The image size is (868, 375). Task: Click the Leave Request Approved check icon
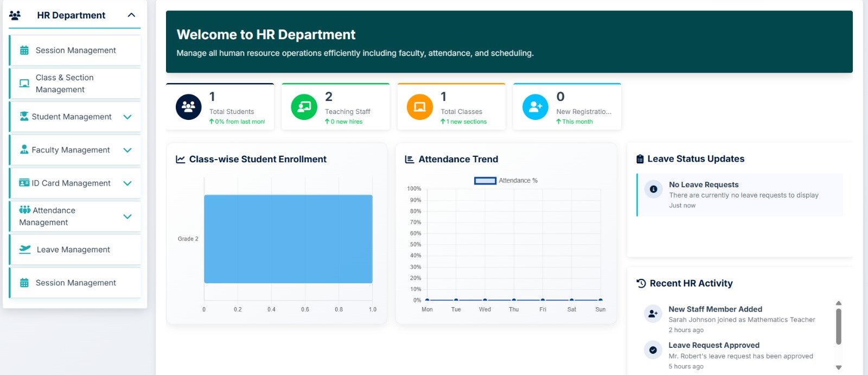(653, 350)
